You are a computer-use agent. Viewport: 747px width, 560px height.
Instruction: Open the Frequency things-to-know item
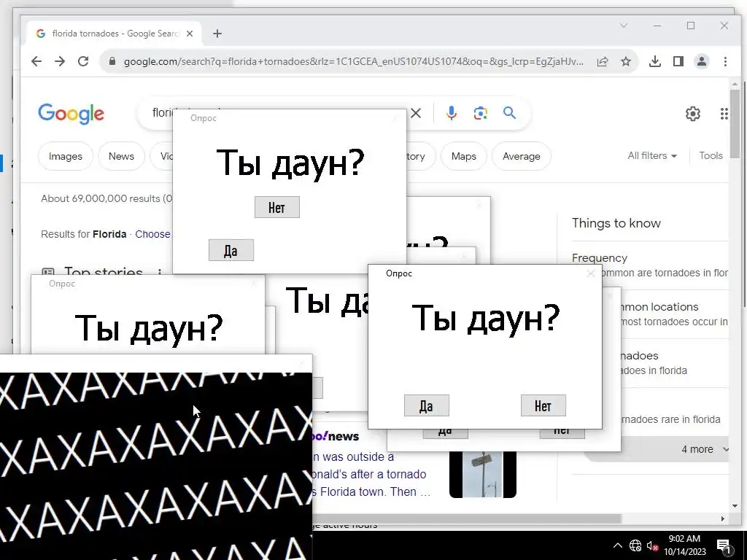[600, 258]
